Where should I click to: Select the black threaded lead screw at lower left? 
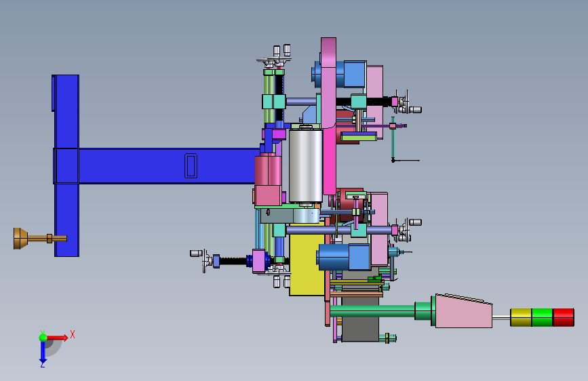[233, 261]
